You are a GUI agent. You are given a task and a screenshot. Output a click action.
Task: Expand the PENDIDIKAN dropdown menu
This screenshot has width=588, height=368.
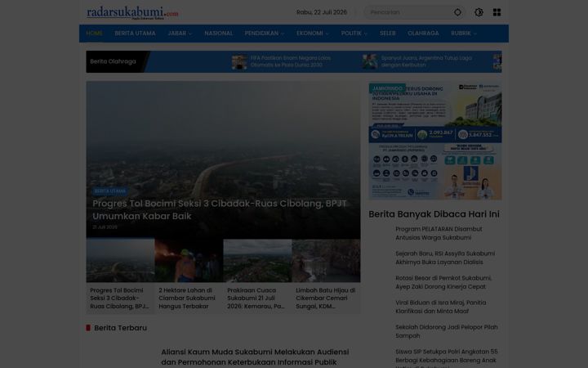point(265,34)
